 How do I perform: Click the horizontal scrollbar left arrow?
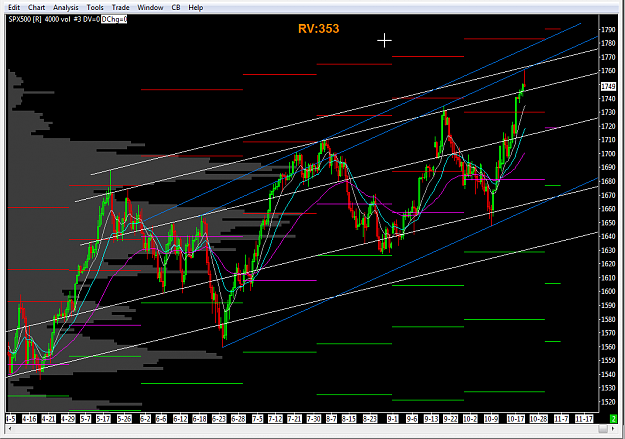pyautogui.click(x=9, y=429)
